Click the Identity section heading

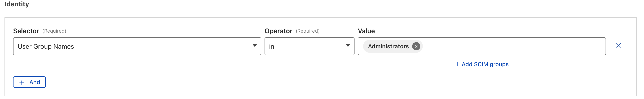[17, 4]
